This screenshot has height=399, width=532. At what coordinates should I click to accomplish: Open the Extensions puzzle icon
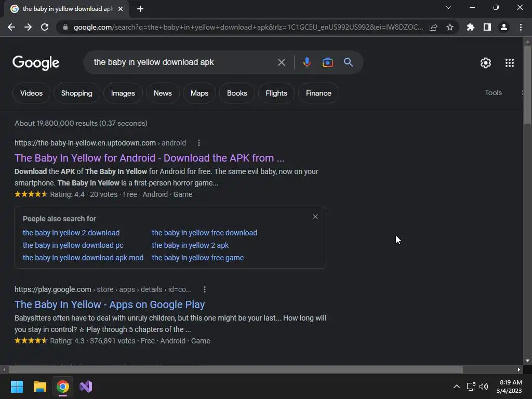(471, 27)
